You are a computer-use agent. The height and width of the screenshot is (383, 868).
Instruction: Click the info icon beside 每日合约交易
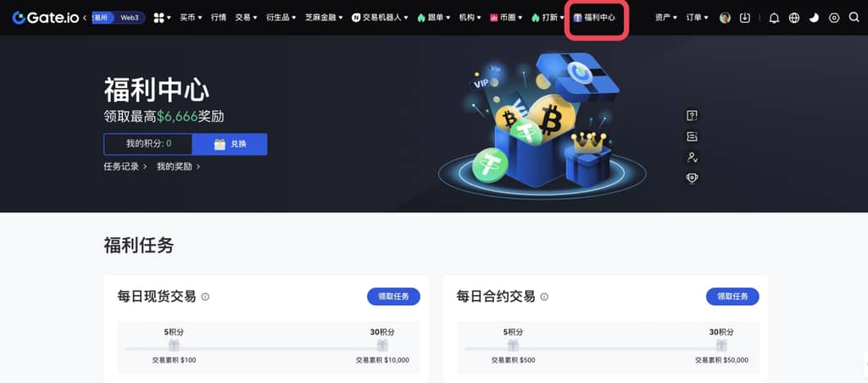click(x=544, y=297)
